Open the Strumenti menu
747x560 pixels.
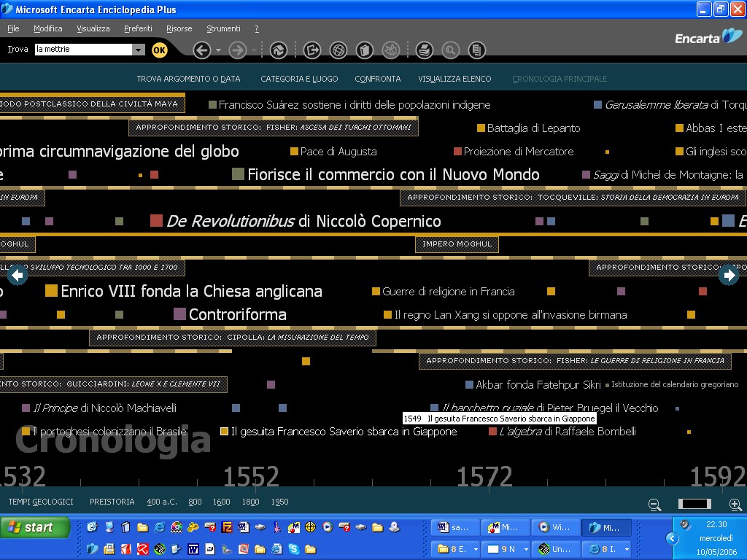(223, 28)
